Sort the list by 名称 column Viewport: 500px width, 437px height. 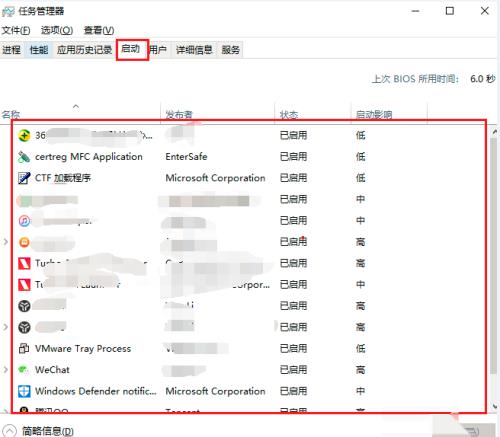click(x=11, y=115)
